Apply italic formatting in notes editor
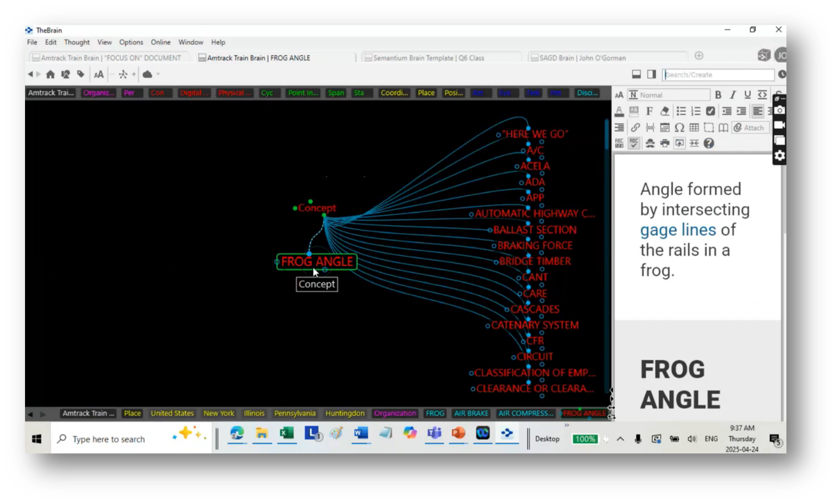Image resolution: width=837 pixels, height=504 pixels. tap(733, 95)
